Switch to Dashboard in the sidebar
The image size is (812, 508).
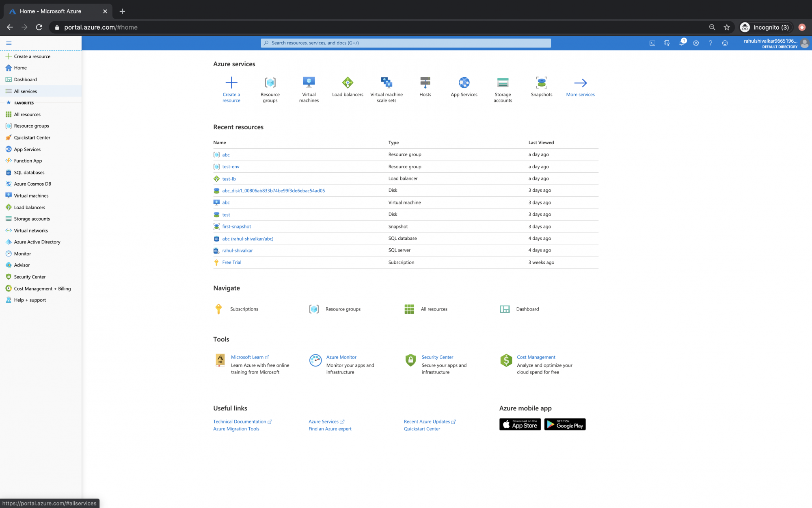coord(25,79)
